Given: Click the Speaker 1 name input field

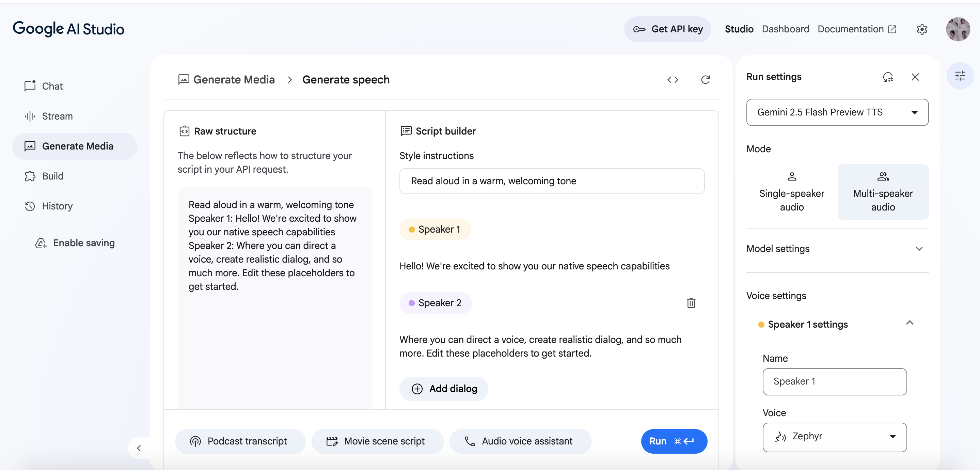Looking at the screenshot, I should tap(834, 382).
